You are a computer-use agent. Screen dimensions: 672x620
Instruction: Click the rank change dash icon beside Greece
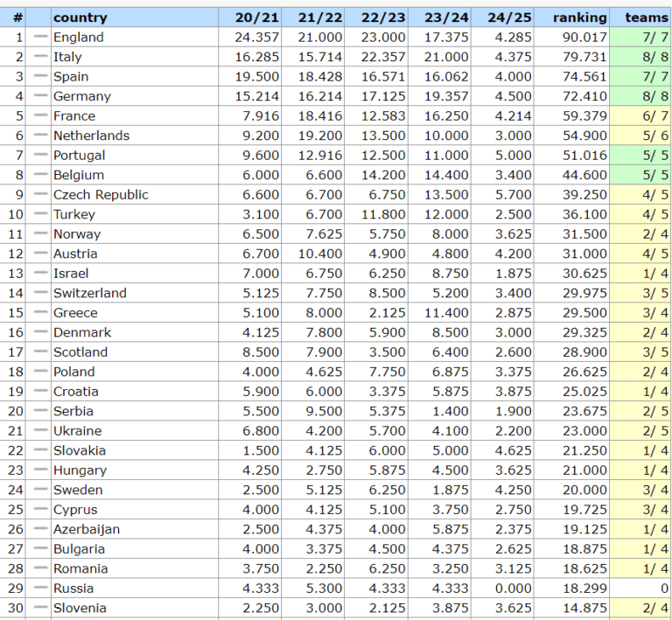click(x=40, y=312)
